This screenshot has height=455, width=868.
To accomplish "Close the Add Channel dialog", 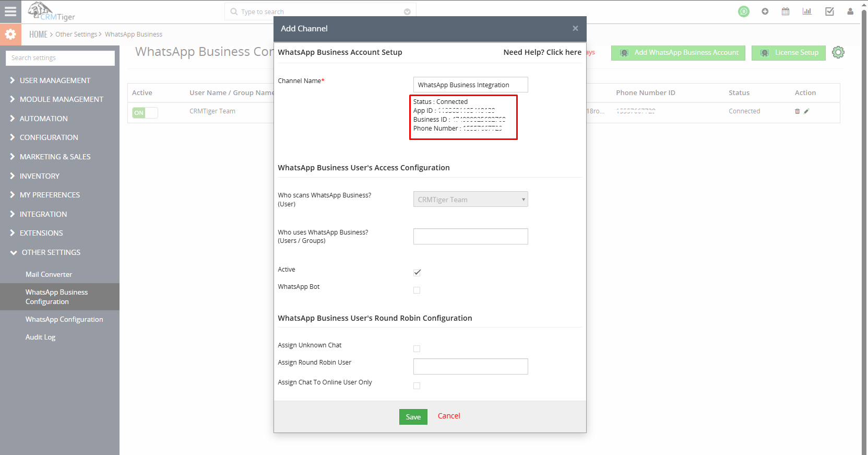I will 575,29.
